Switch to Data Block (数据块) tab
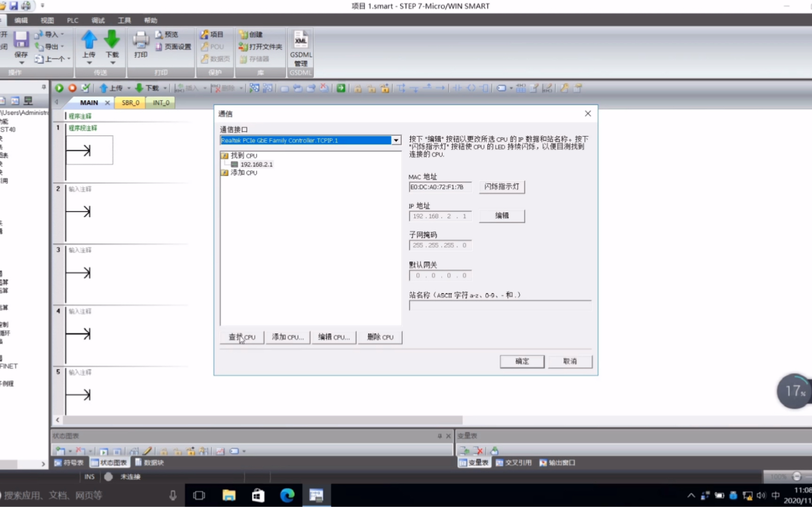This screenshot has width=812, height=507. point(149,463)
